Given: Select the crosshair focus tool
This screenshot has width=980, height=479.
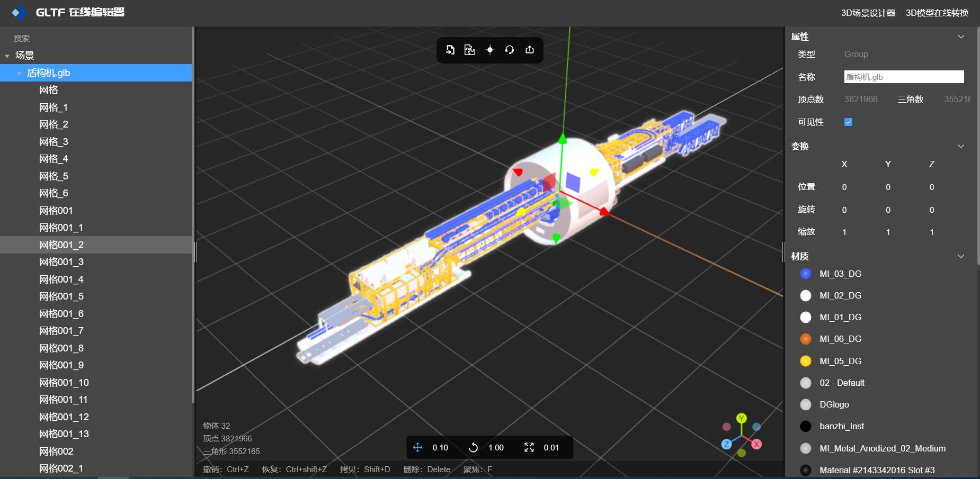Looking at the screenshot, I should [490, 50].
